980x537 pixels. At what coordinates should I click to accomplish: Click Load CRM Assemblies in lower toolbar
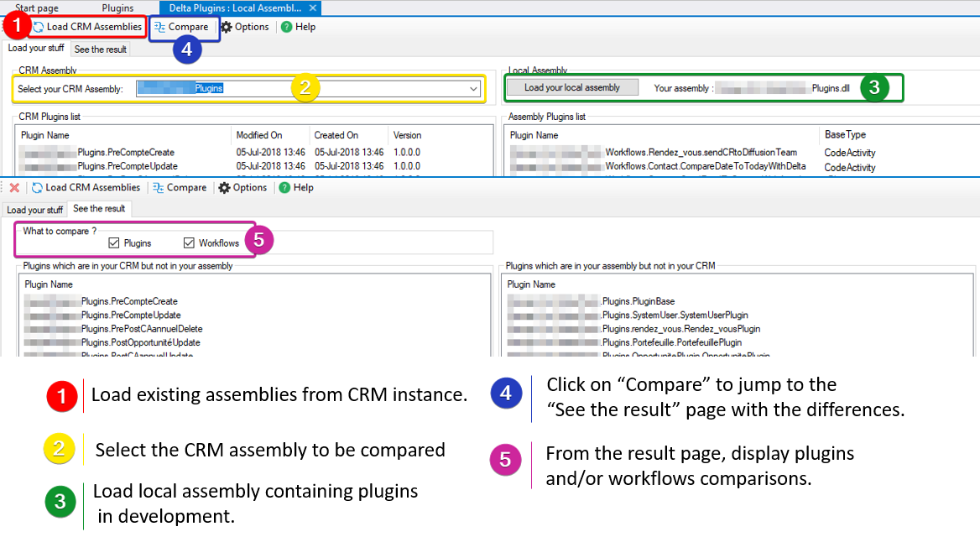[x=86, y=188]
